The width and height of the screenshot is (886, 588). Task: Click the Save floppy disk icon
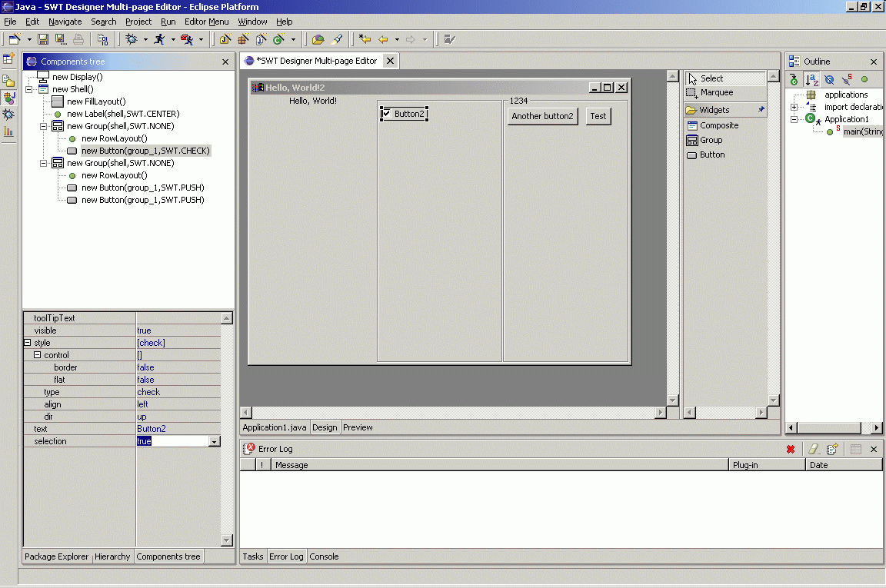[43, 39]
